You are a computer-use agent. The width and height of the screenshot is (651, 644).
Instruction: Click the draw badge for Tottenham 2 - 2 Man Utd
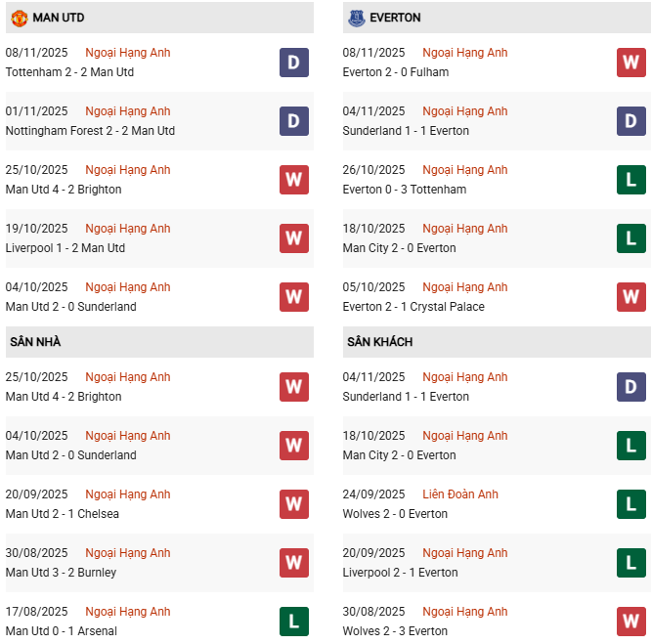tap(294, 63)
